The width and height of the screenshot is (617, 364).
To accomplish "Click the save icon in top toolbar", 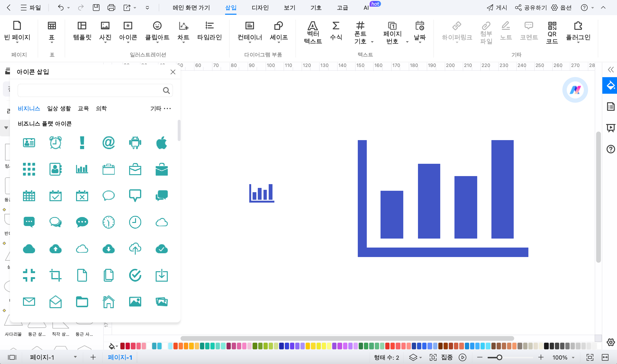I will 96,8.
